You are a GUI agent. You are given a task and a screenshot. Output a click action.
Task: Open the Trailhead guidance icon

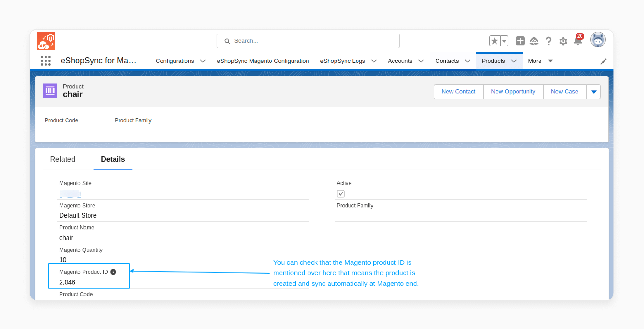[534, 41]
